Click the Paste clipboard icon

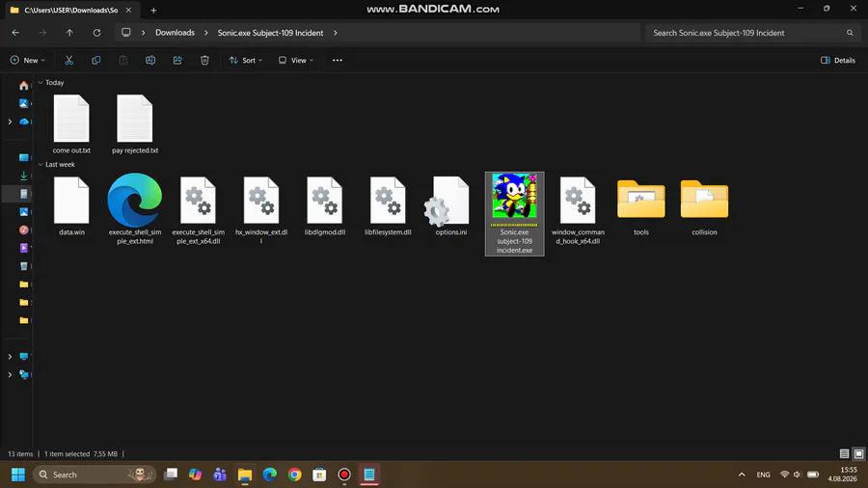point(122,61)
